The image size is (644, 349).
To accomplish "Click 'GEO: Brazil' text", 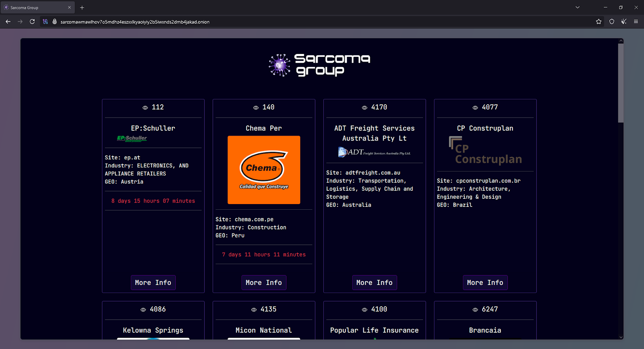I will tap(454, 205).
